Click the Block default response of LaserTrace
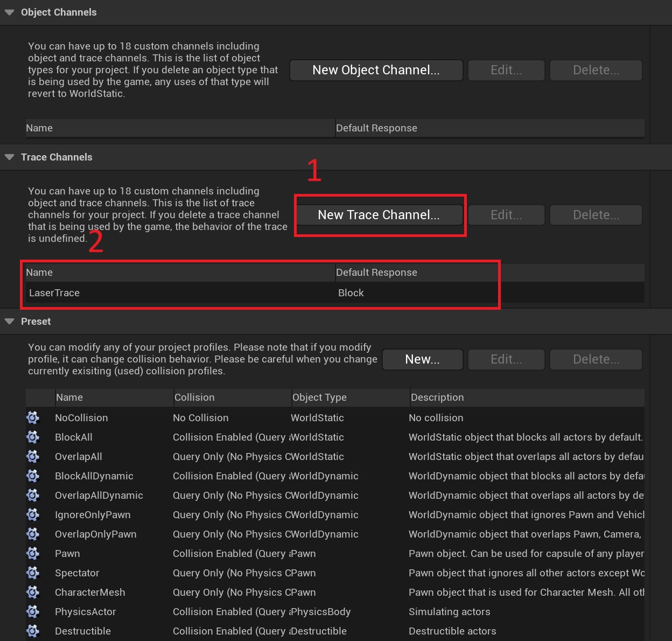The image size is (672, 641). [x=351, y=293]
